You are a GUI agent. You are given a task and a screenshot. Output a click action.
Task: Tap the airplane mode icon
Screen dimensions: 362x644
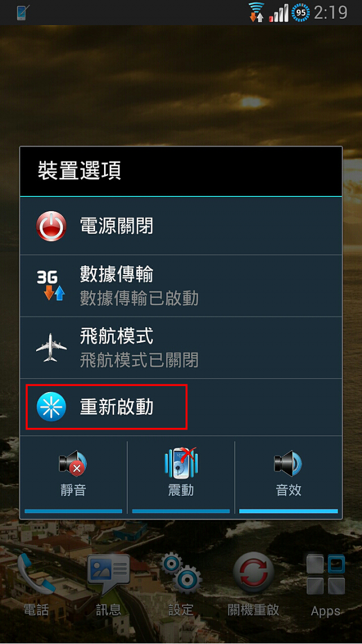[51, 347]
